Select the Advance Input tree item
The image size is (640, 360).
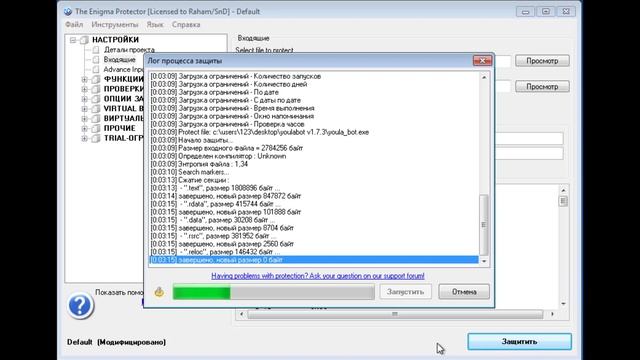123,69
